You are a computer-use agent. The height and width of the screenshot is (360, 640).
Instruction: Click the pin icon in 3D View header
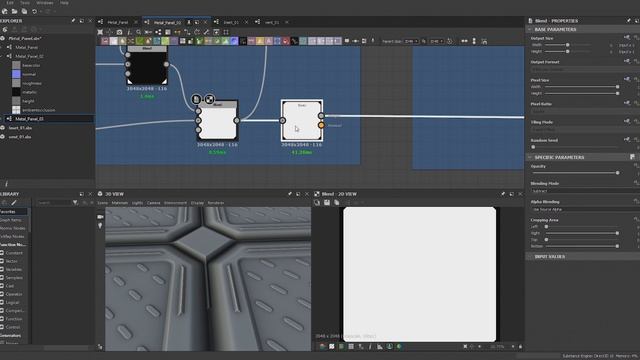point(289,194)
